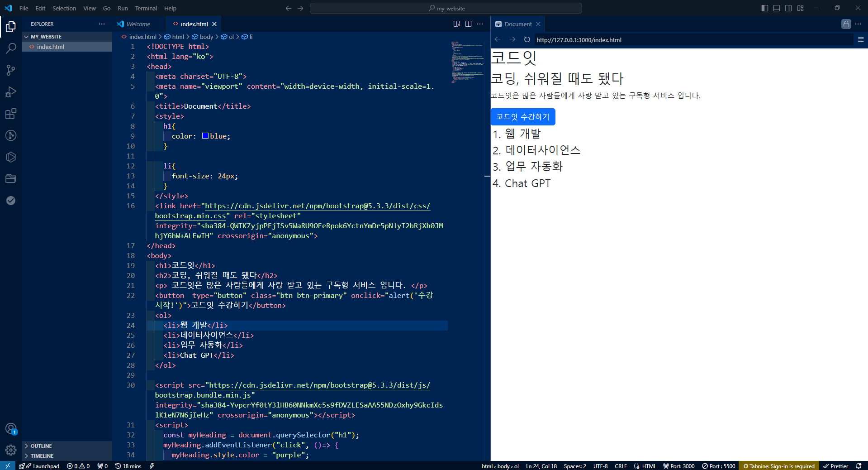The image size is (868, 470).
Task: Click the Launchpad status bar button
Action: [x=39, y=466]
